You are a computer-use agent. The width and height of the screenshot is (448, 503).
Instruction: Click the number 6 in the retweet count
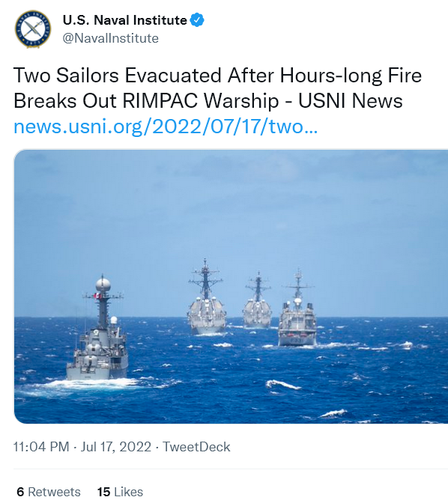click(20, 492)
